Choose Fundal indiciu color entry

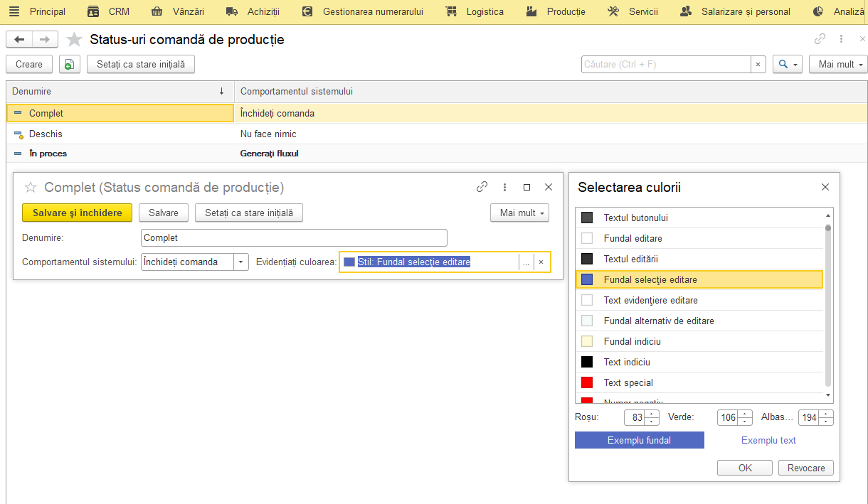[x=699, y=341]
